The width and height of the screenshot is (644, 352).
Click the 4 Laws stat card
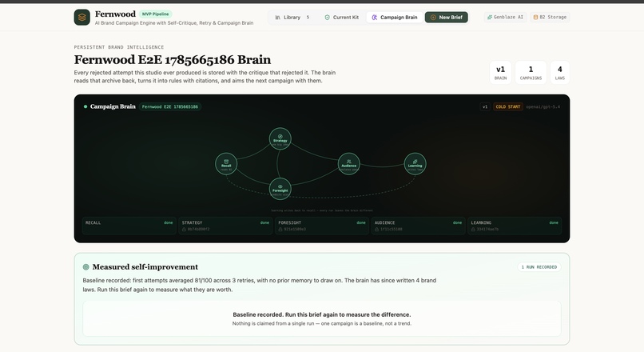tap(560, 72)
